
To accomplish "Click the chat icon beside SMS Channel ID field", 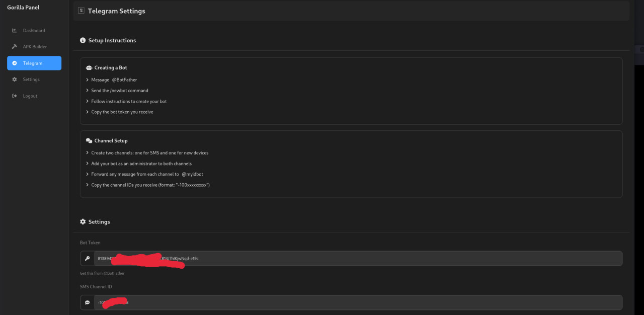I will click(87, 302).
